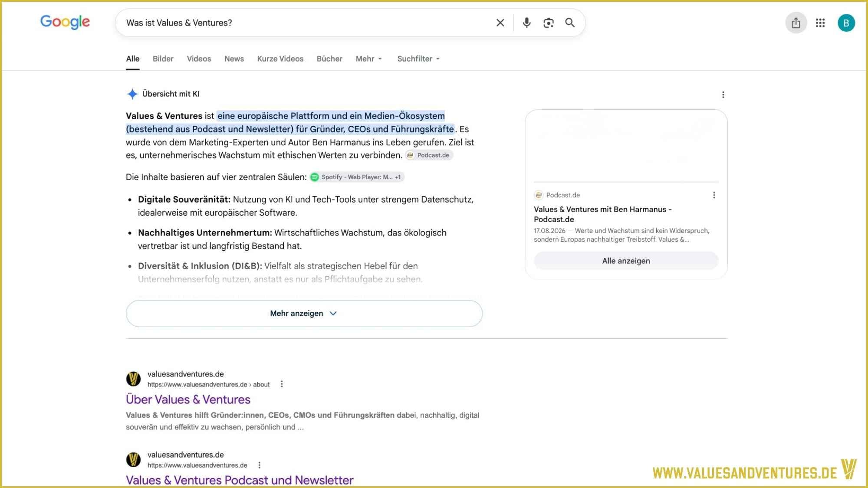Click into the search query field
The width and height of the screenshot is (868, 488).
coord(304,23)
